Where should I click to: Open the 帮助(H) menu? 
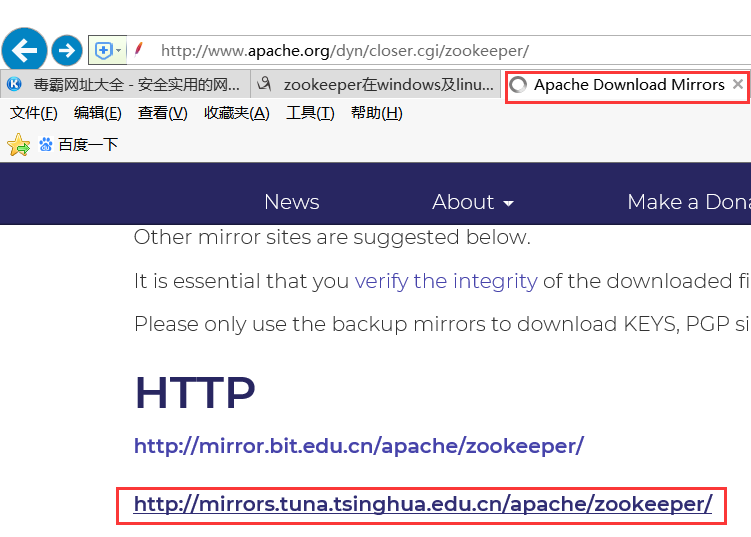(376, 113)
